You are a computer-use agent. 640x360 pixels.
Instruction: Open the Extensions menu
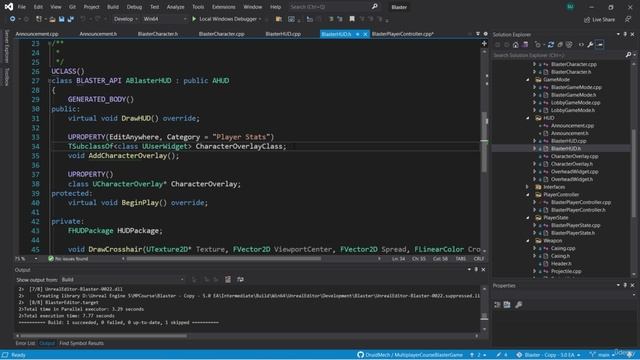(x=224, y=7)
